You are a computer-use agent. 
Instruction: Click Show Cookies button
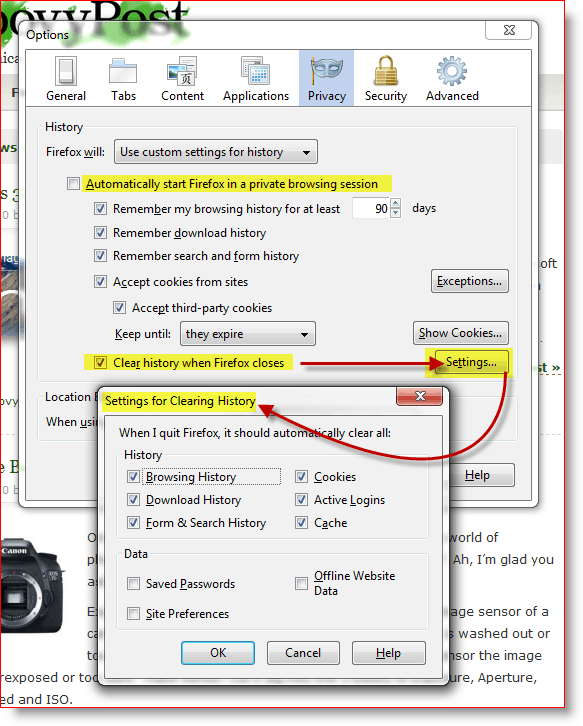coord(460,333)
